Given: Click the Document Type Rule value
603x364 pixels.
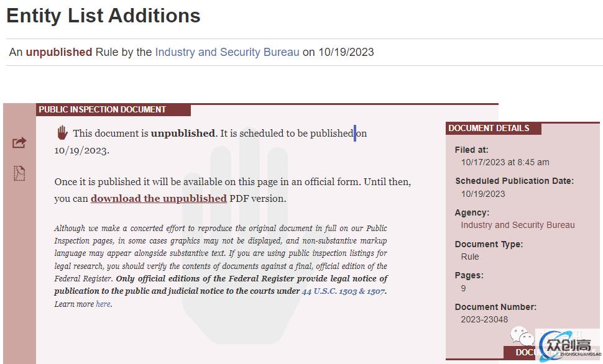Looking at the screenshot, I should pos(470,257).
